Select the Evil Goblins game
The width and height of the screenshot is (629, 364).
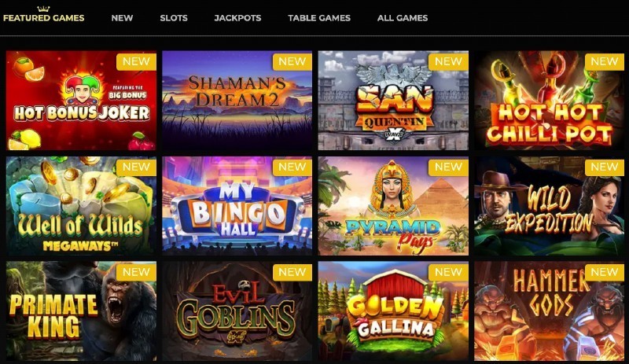(x=237, y=311)
